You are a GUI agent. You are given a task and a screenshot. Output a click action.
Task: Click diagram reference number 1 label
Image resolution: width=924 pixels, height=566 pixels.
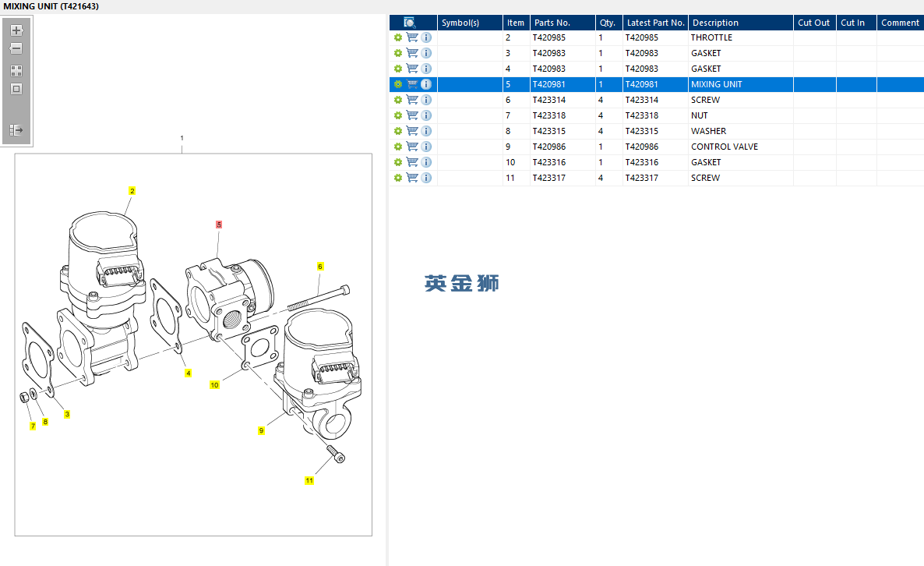[x=182, y=138]
